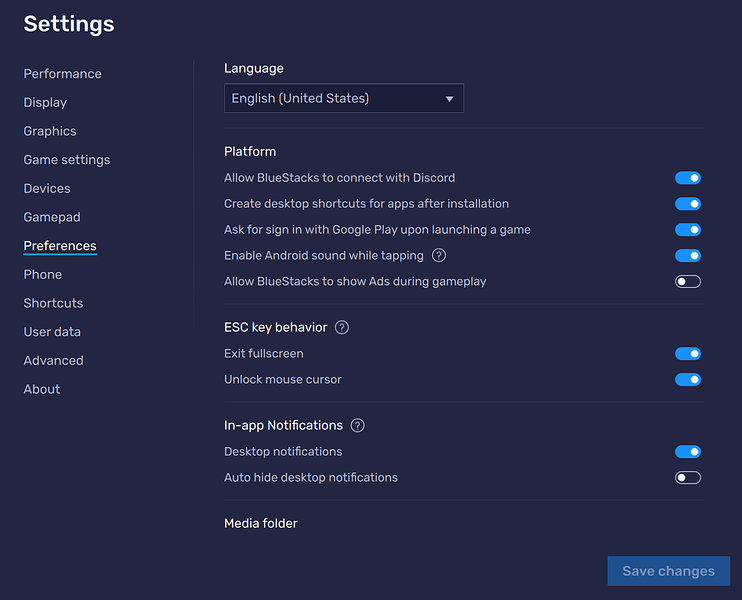Enable ads during gameplay toggle
This screenshot has height=600, width=742.
click(x=688, y=282)
